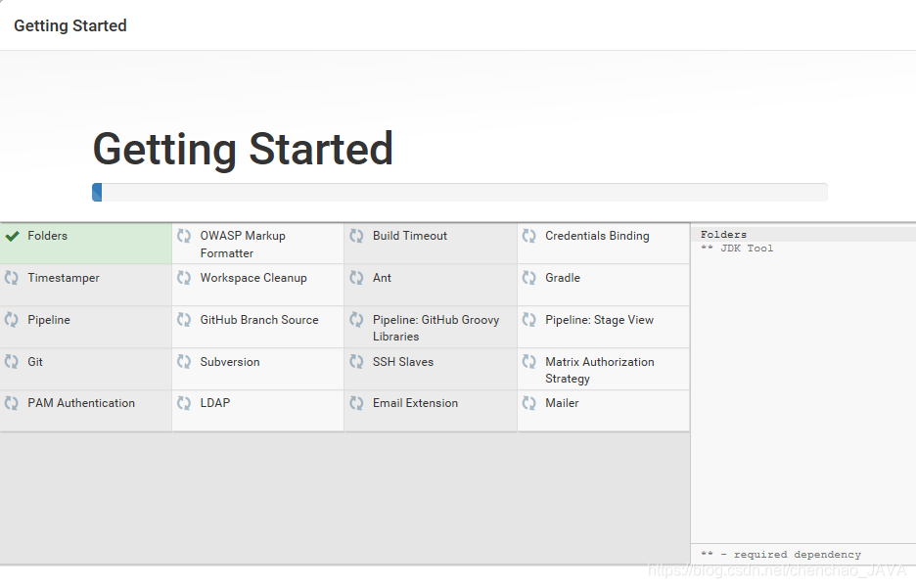Click the pending spinner icon beside Pipeline plugin
The height and width of the screenshot is (588, 916).
(12, 320)
